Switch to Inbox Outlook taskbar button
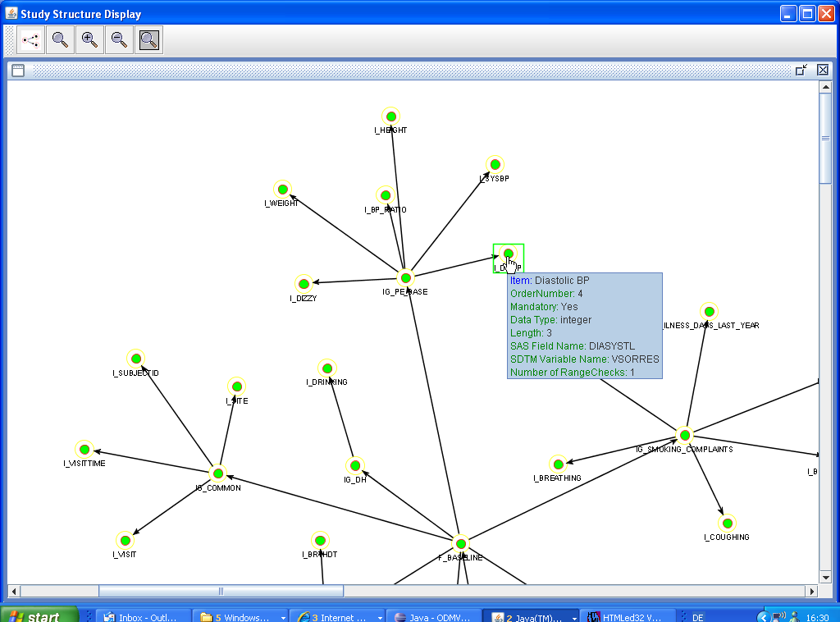This screenshot has width=840, height=622. pyautogui.click(x=143, y=617)
